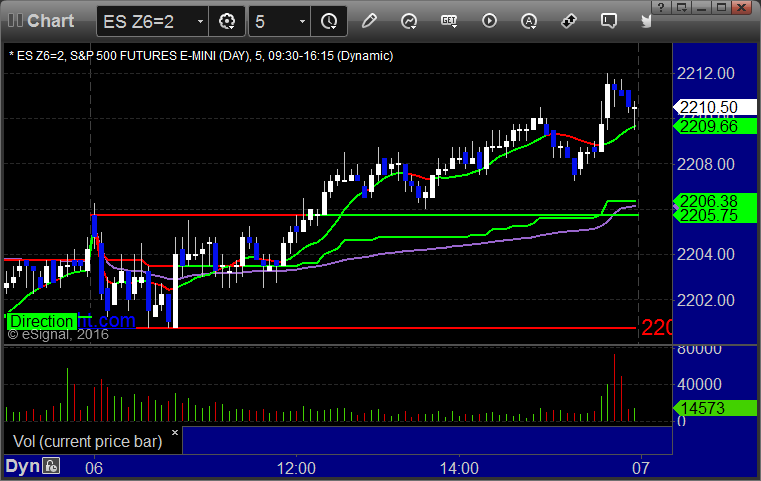Select the pencil drawing tools icon
761x481 pixels.
tap(369, 21)
